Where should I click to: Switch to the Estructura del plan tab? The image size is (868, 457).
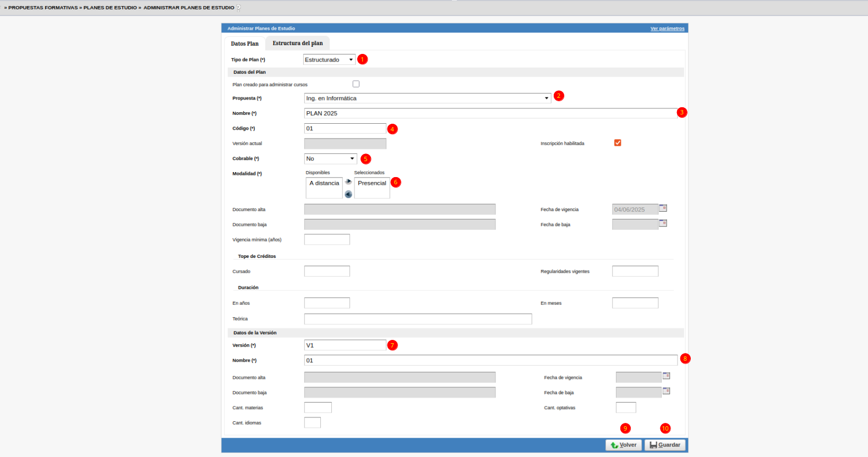[297, 43]
